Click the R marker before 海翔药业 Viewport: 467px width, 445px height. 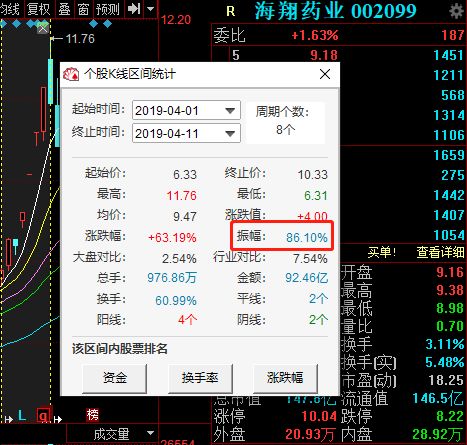(x=231, y=12)
